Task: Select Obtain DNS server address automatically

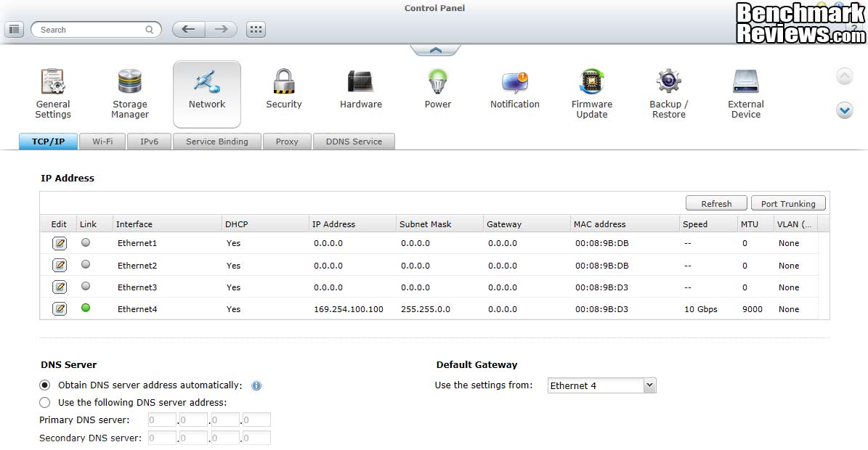Action: click(45, 385)
